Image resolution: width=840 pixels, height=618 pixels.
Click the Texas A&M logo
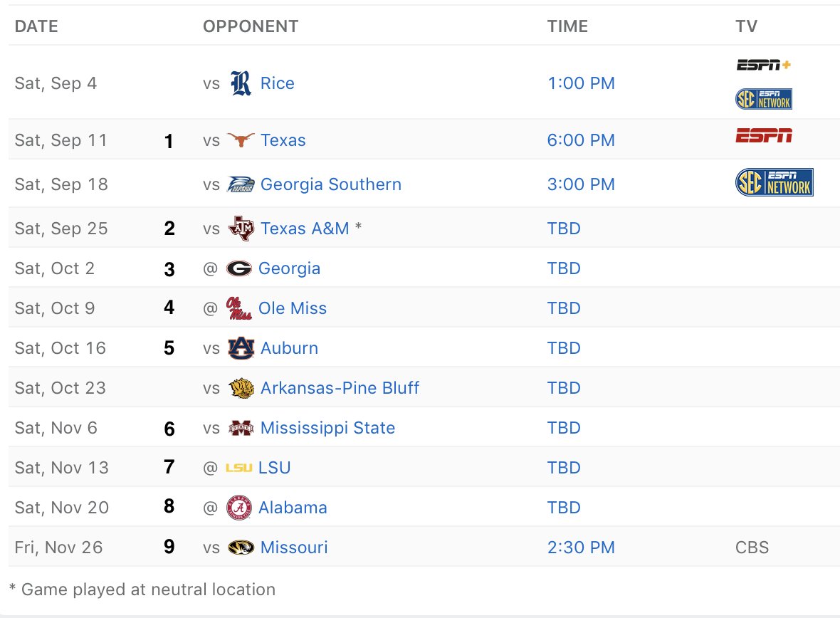click(241, 229)
